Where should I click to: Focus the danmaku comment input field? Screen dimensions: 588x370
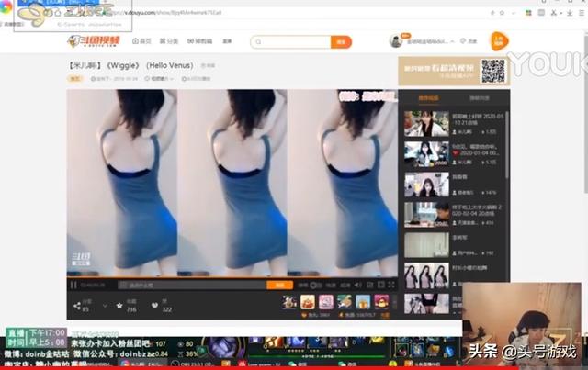(x=192, y=286)
